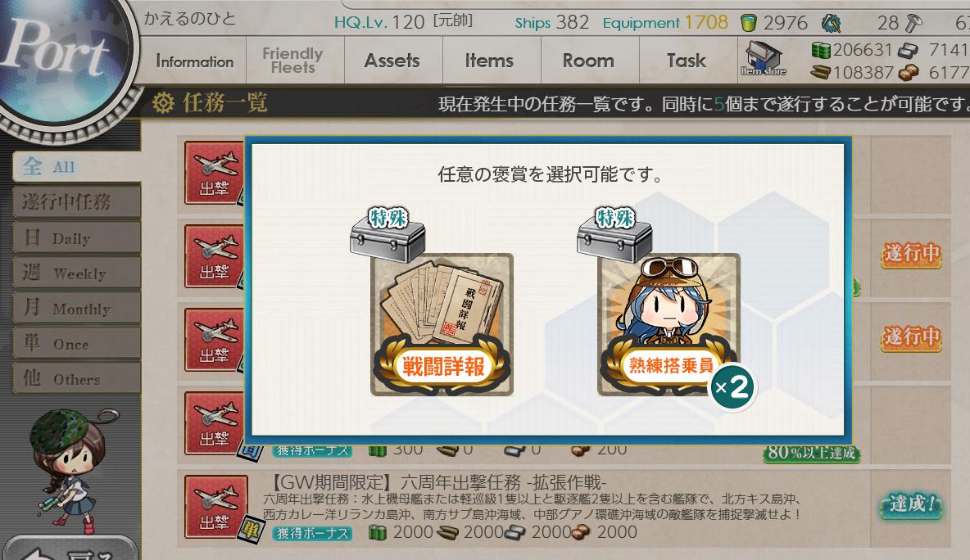Select the 出撃 icon of the GW限定 quest
Screen dimensions: 970x560
215,506
